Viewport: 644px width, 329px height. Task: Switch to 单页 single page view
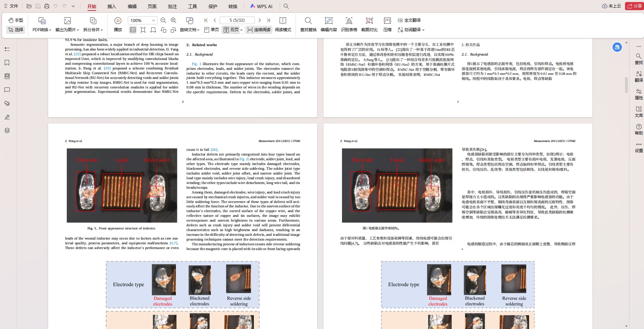[212, 30]
